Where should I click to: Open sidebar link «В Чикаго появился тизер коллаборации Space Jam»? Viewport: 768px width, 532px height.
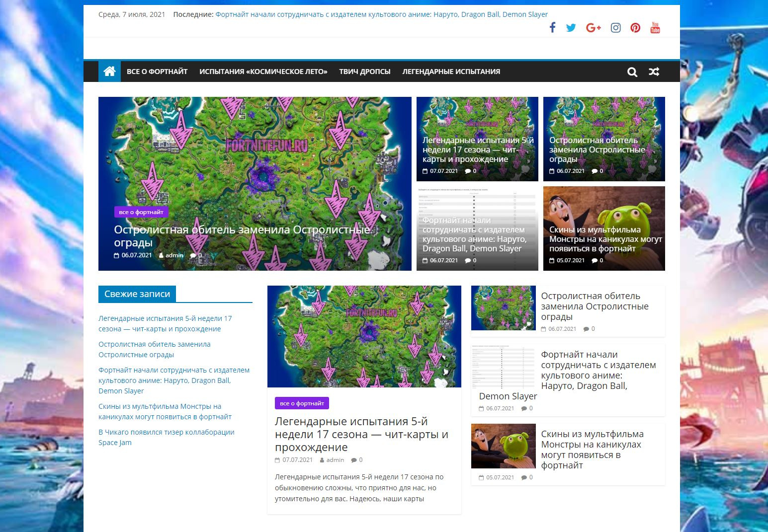[x=167, y=437]
